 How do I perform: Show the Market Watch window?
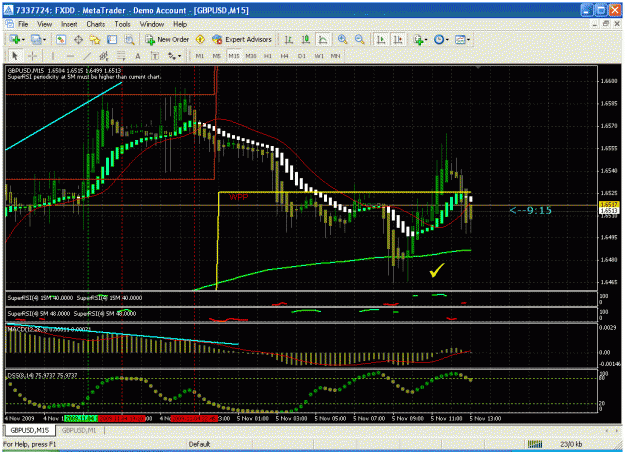point(61,39)
